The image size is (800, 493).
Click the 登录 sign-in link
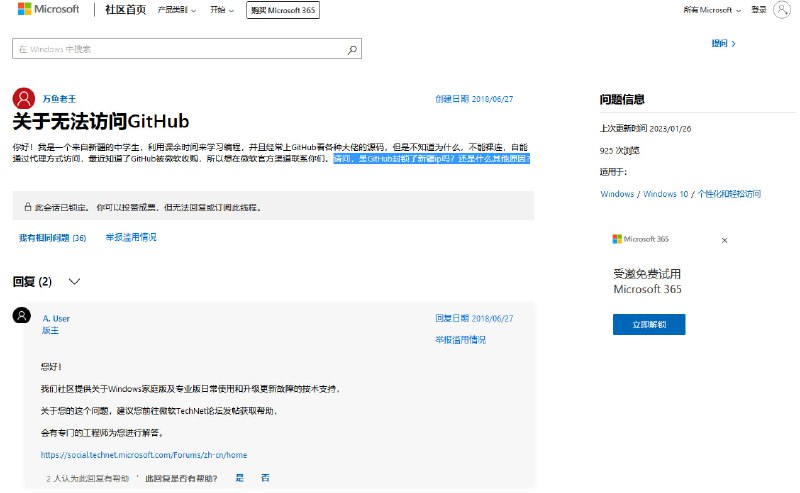tap(759, 10)
